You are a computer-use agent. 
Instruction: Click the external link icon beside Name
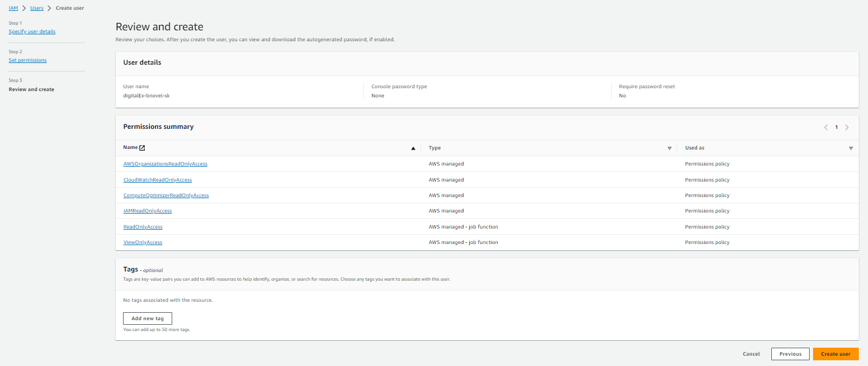click(x=142, y=148)
